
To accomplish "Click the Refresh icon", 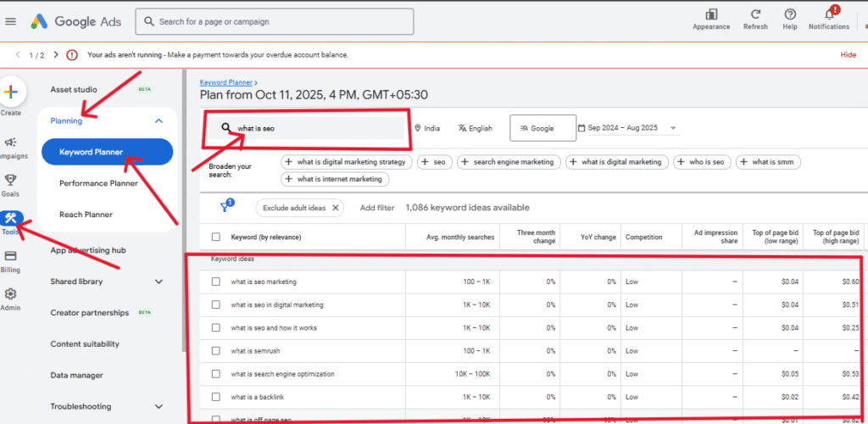I will pos(755,14).
